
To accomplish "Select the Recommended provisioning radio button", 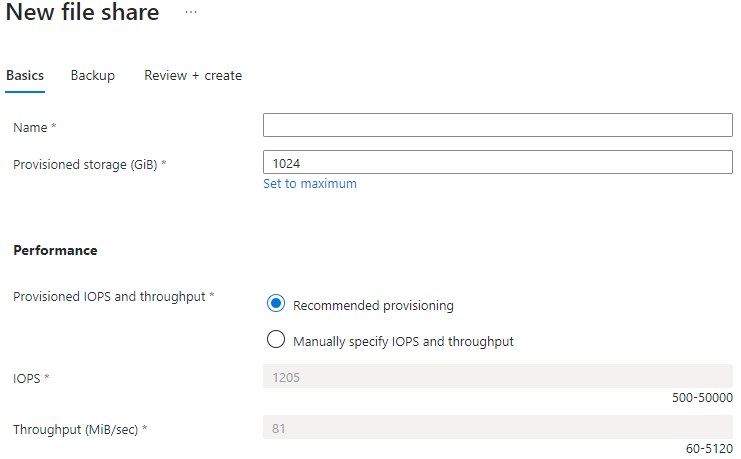I will pyautogui.click(x=277, y=304).
